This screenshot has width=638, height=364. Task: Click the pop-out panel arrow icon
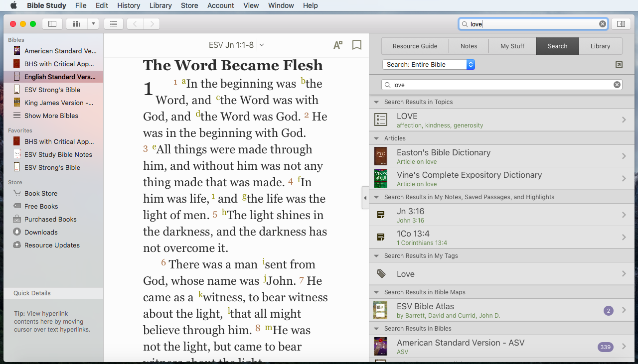tap(619, 65)
